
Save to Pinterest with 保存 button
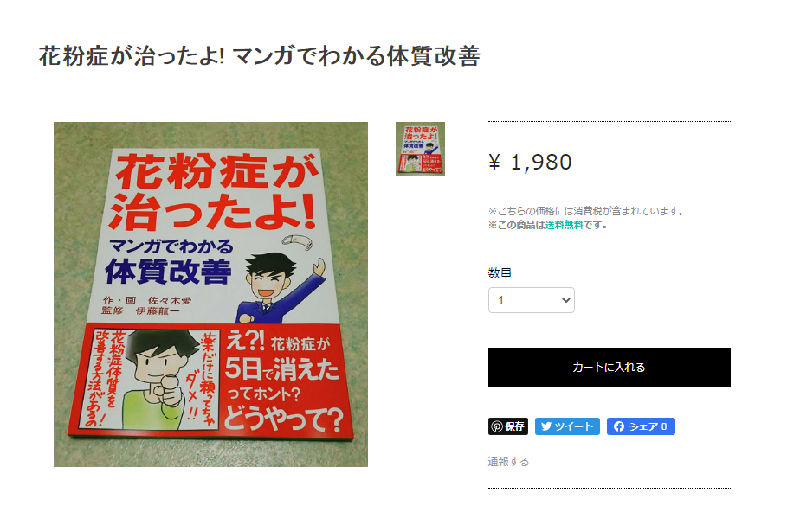(x=508, y=426)
